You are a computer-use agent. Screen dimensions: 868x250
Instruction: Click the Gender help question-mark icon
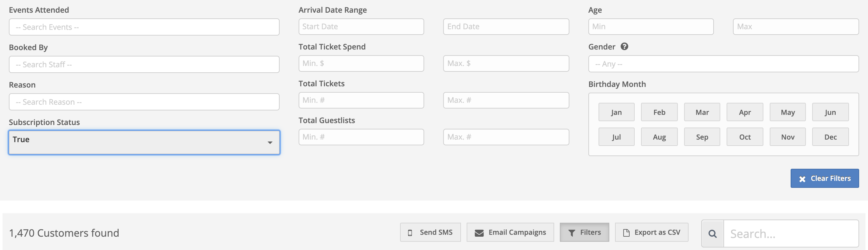(624, 47)
